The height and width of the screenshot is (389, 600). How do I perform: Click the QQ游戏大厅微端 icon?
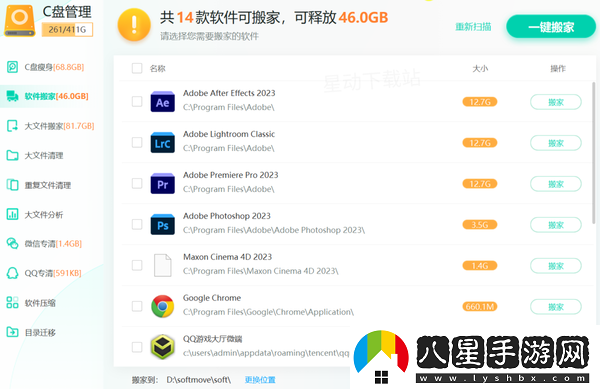163,347
